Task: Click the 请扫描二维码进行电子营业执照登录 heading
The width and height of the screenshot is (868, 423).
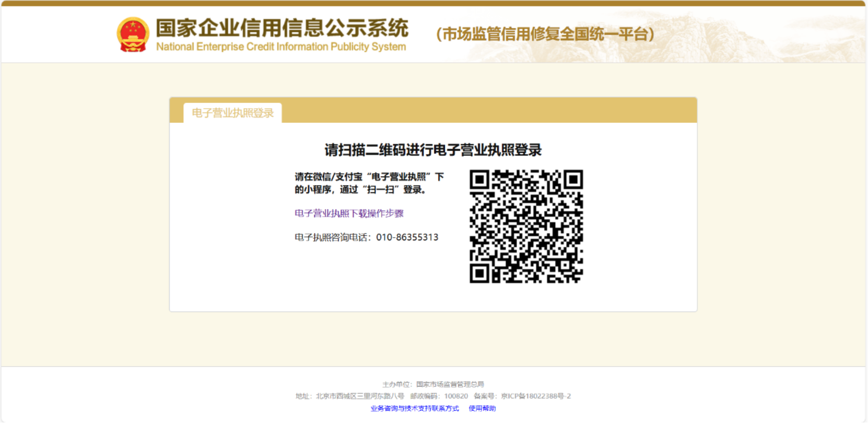Action: [433, 151]
